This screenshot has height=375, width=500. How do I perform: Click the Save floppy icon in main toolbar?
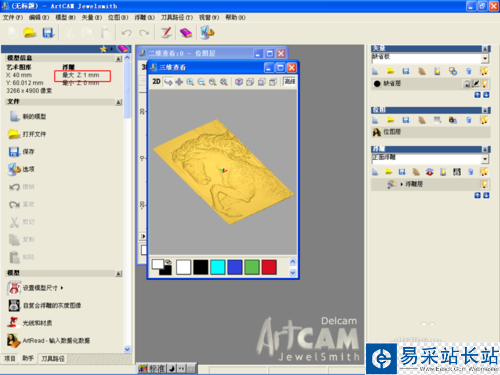tap(48, 33)
